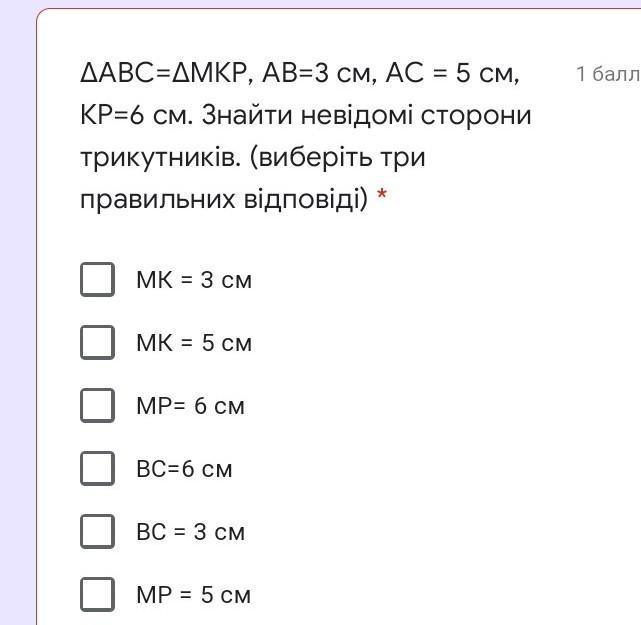Click the answer label МК = 5 см
Viewport: 641px width, 625px height.
[x=194, y=344]
